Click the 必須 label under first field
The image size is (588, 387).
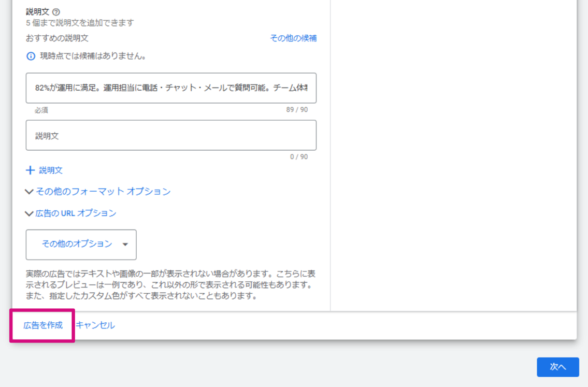[41, 110]
